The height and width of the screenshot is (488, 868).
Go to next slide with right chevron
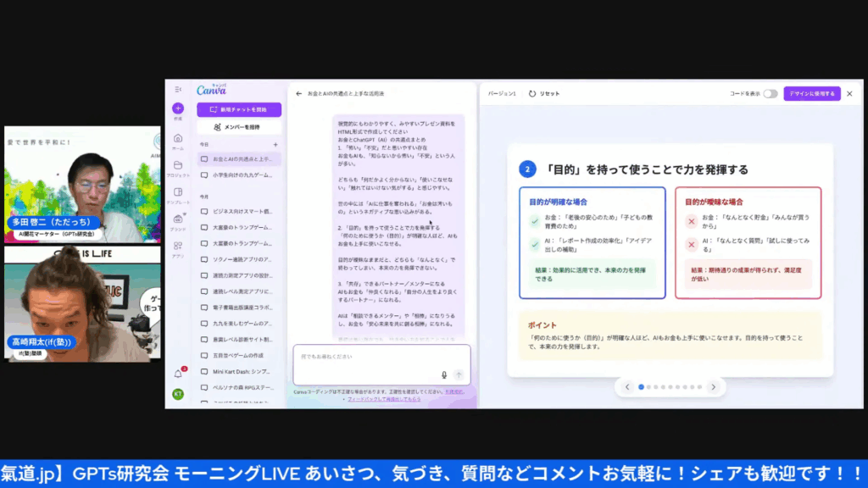click(x=713, y=387)
